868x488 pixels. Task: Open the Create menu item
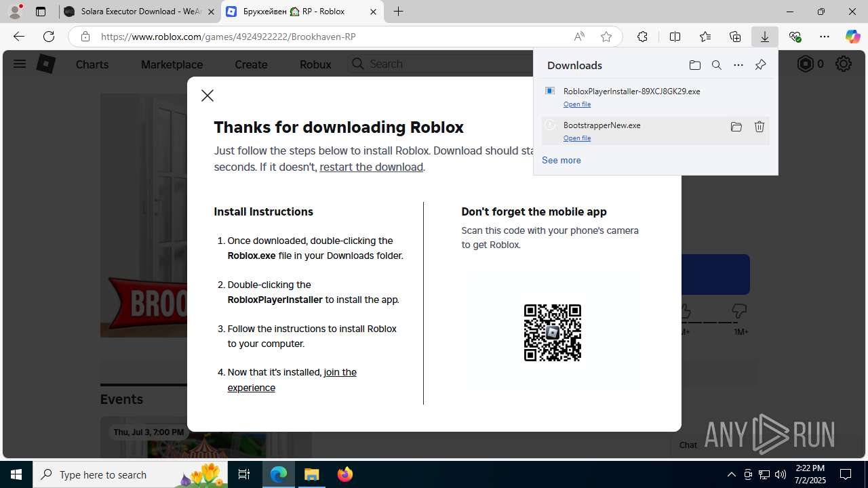coord(251,64)
